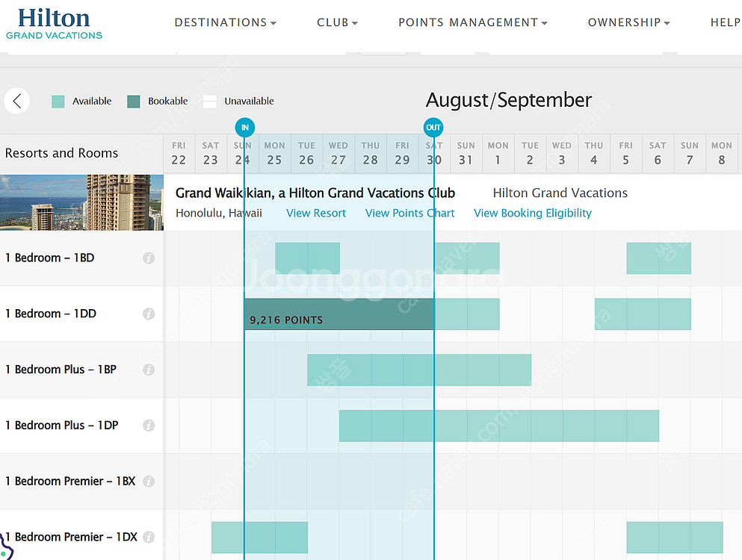Open info icon for 1 Bedroom – 1BD

(x=149, y=258)
